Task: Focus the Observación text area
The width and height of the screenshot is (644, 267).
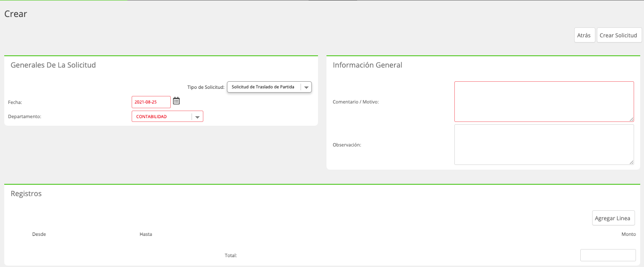Action: pos(544,145)
